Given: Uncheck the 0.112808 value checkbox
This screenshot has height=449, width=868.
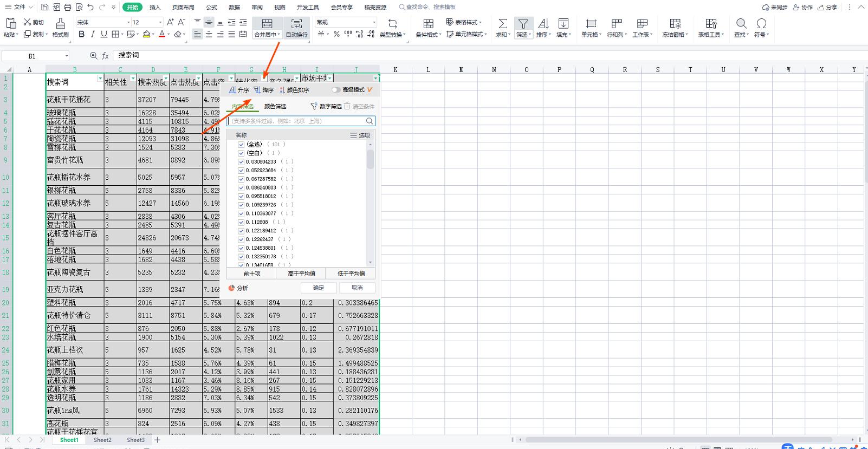Looking at the screenshot, I should point(241,222).
